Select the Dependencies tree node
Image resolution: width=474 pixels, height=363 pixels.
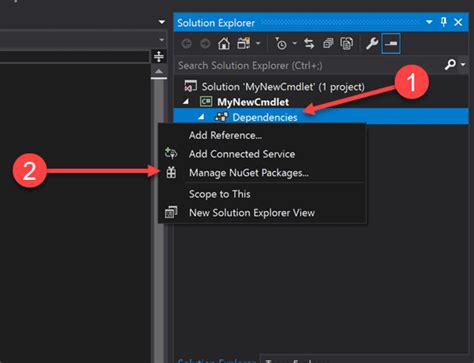[x=265, y=117]
